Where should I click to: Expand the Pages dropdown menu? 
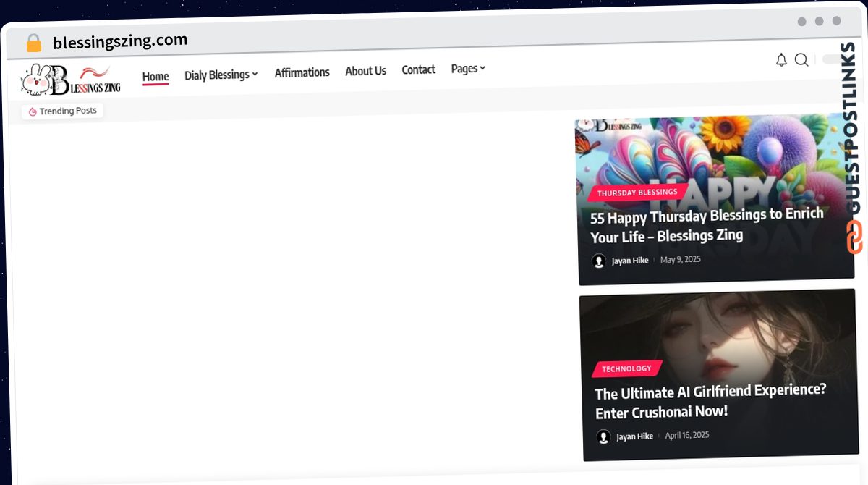[468, 68]
